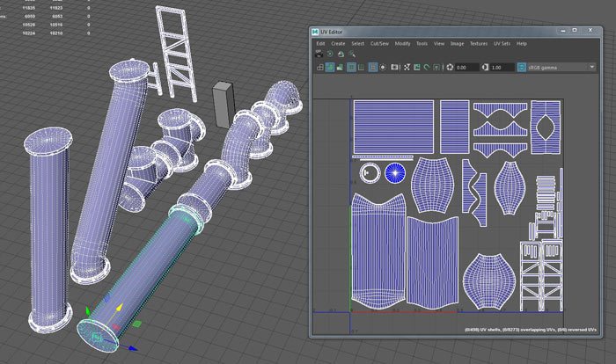Click the circular refresh icon next to the camera icon
The height and width of the screenshot is (364, 616).
tap(329, 54)
